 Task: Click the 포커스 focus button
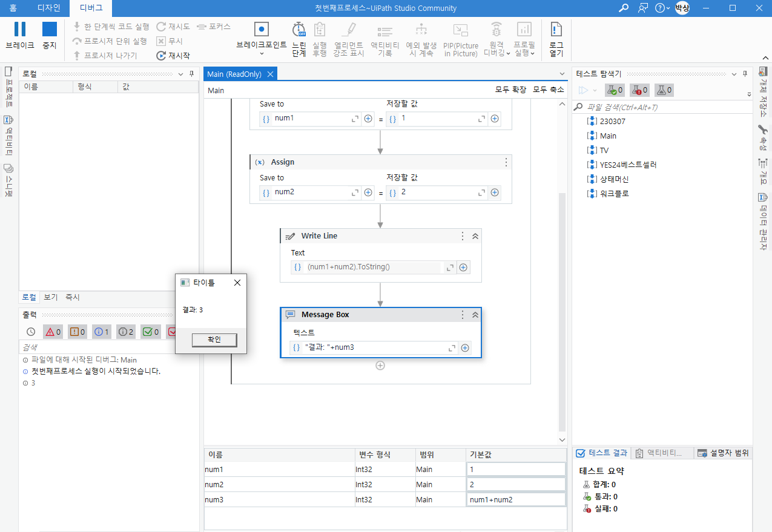(x=214, y=27)
